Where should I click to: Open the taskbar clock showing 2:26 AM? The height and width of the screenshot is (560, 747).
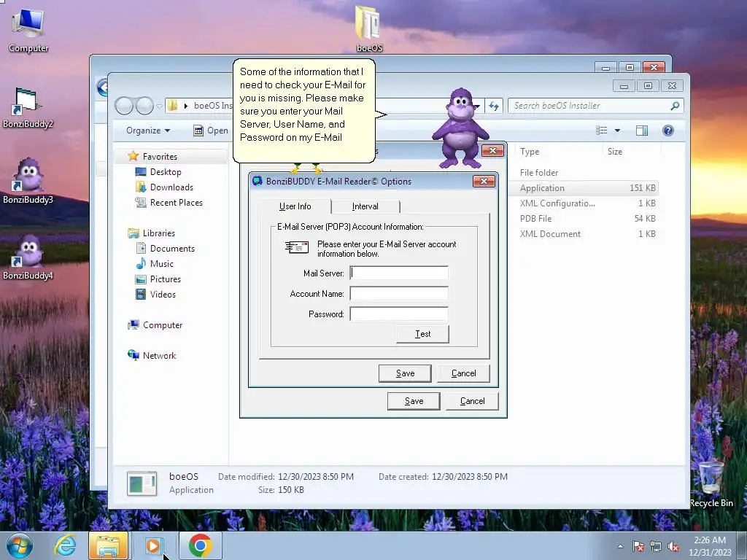(709, 545)
